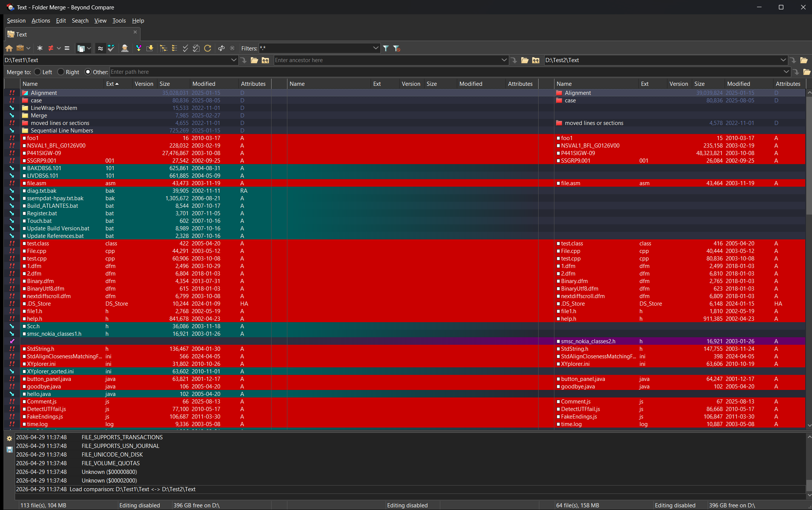Click the blue funnel filter icon

[386, 48]
